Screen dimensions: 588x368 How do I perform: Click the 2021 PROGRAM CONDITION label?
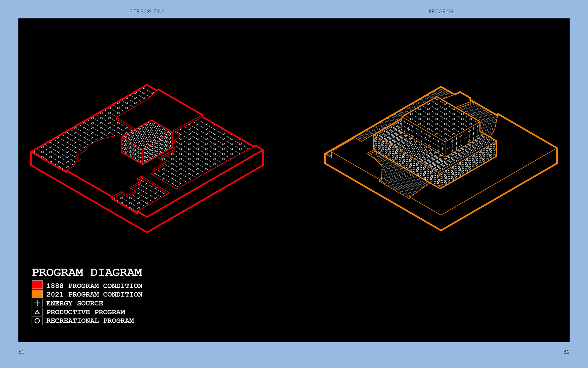coord(94,294)
